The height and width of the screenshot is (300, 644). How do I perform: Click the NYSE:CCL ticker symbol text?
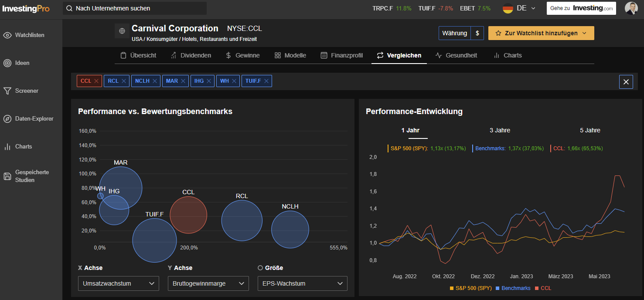coord(245,29)
